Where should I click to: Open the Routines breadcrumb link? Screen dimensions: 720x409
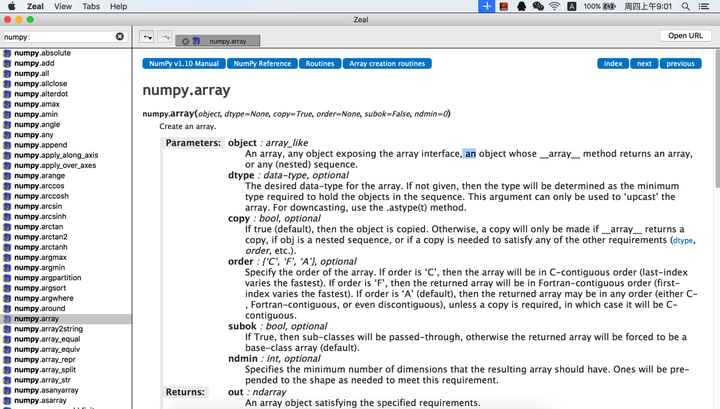click(x=320, y=63)
